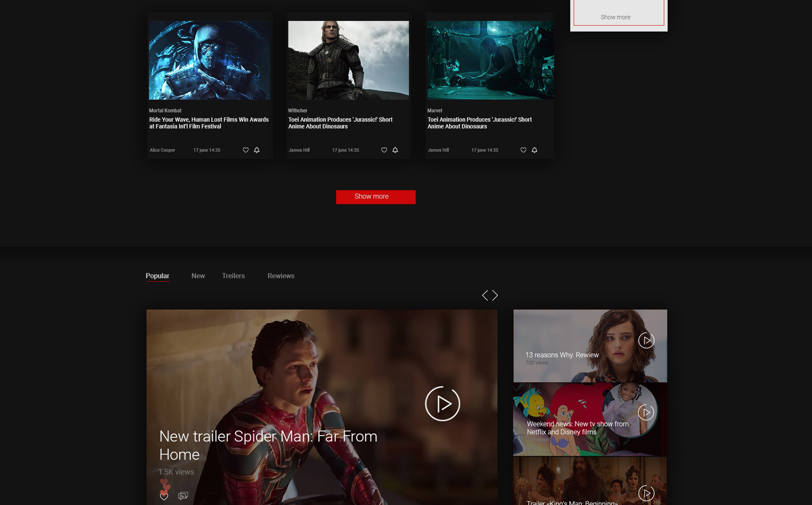Open the Marvel article thumbnail image
This screenshot has width=812, height=505.
click(491, 60)
